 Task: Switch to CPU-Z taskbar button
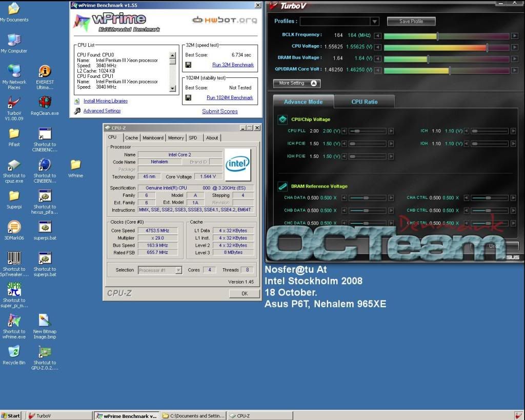pyautogui.click(x=260, y=416)
